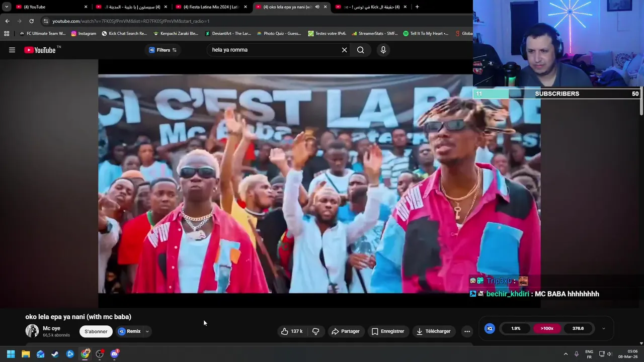
Task: Open the more actions three-dots button
Action: click(467, 331)
